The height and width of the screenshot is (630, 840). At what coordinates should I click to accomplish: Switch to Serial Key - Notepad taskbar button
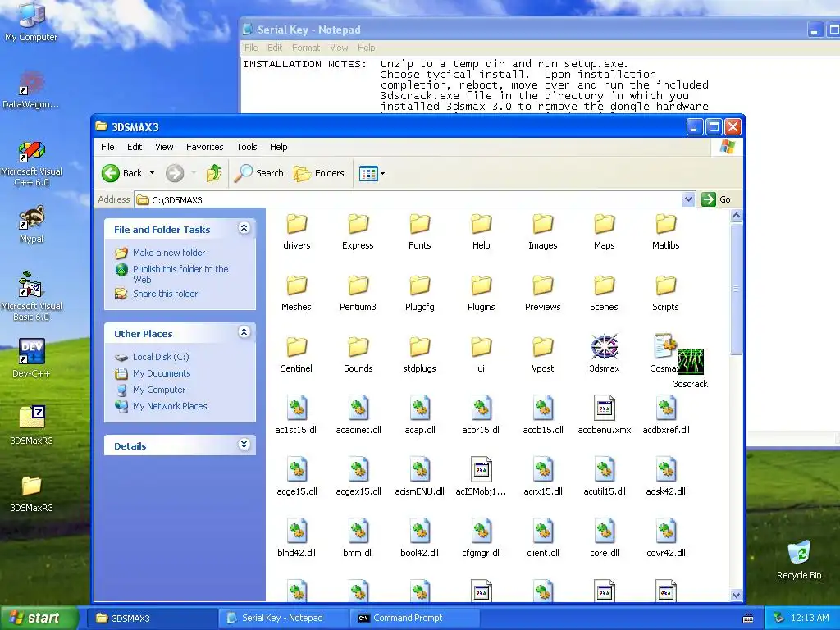pyautogui.click(x=283, y=618)
